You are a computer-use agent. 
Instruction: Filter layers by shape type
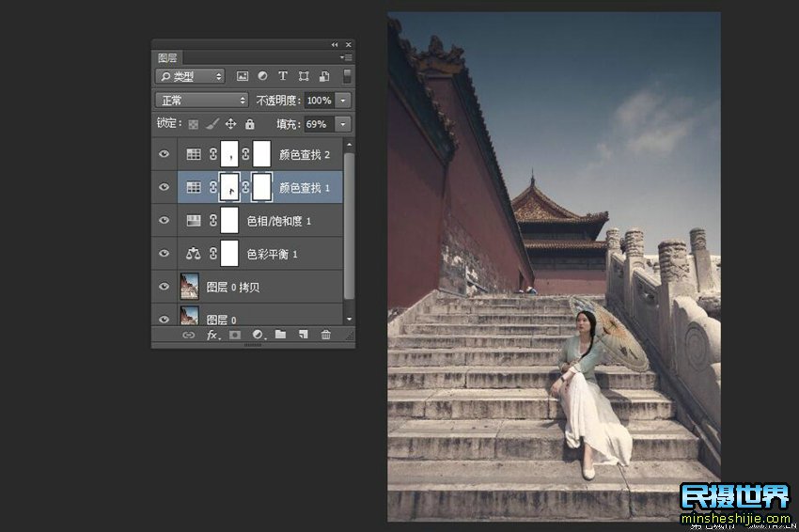(x=304, y=76)
